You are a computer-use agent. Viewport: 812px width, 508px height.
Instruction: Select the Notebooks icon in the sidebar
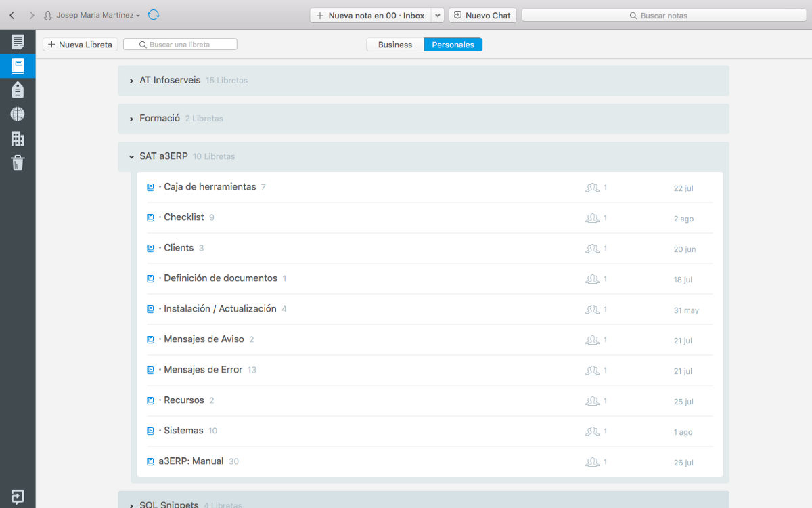pos(17,66)
